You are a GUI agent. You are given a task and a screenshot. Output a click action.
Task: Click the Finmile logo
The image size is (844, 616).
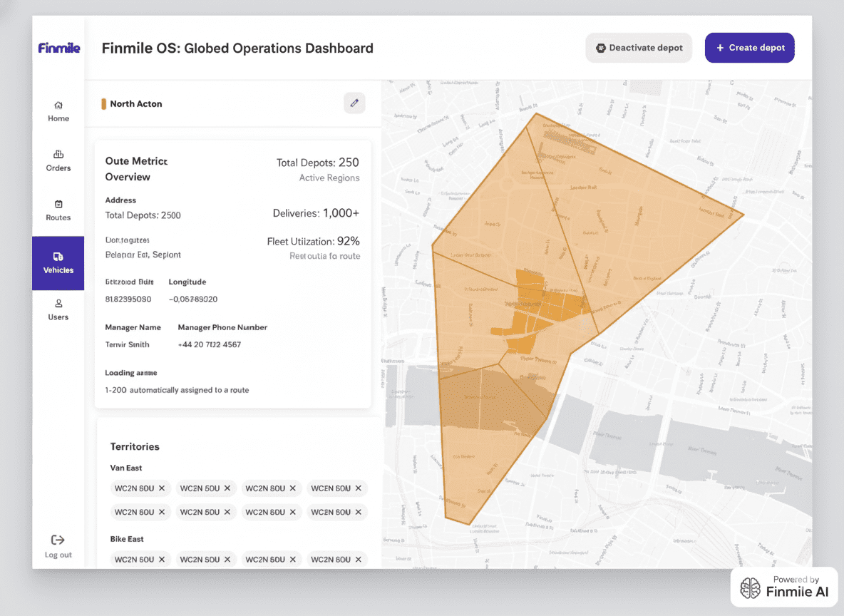coord(59,48)
